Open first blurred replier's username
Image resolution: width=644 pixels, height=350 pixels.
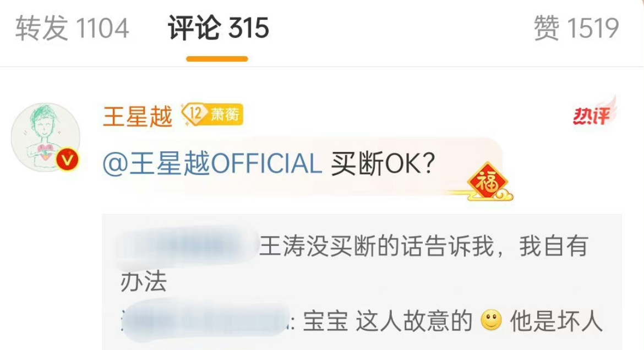click(x=187, y=247)
